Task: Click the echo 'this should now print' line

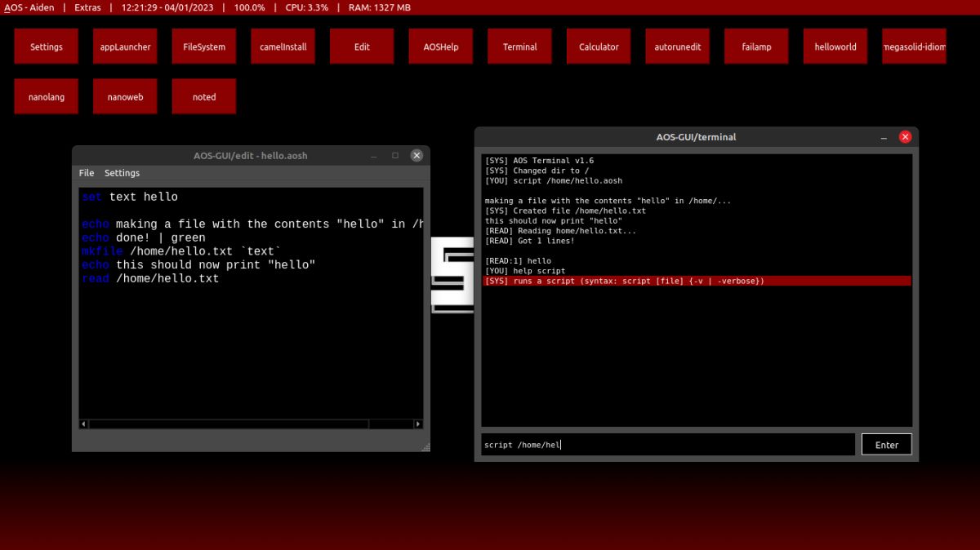Action: 198,265
